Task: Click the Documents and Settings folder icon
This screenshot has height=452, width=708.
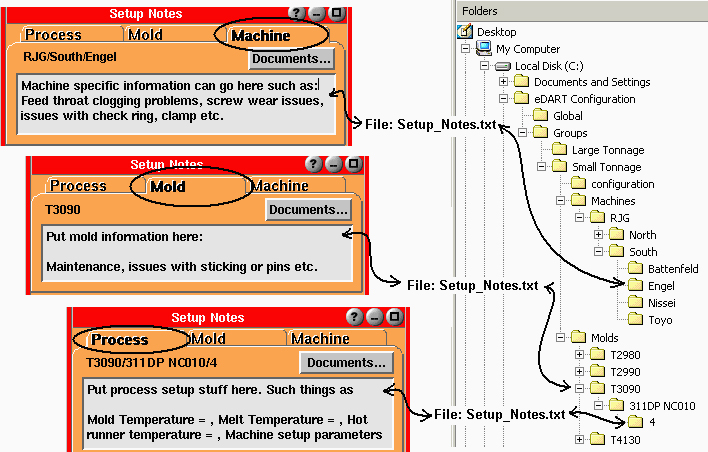Action: pyautogui.click(x=522, y=82)
